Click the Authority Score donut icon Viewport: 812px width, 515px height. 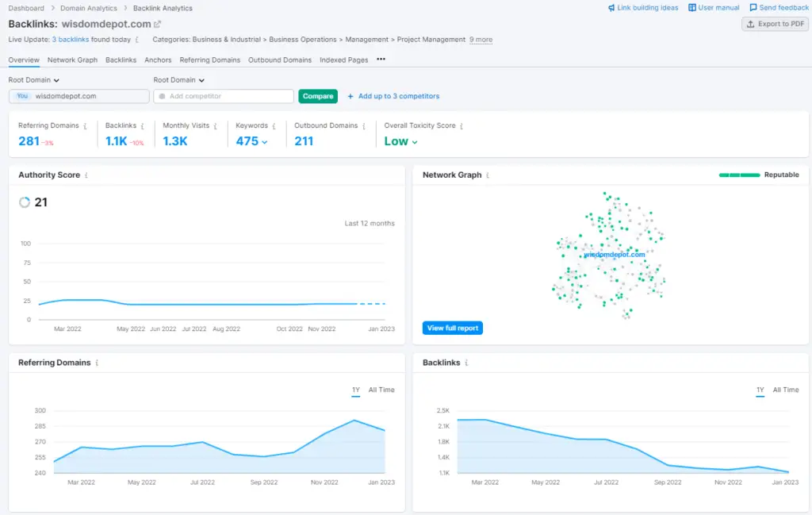25,202
